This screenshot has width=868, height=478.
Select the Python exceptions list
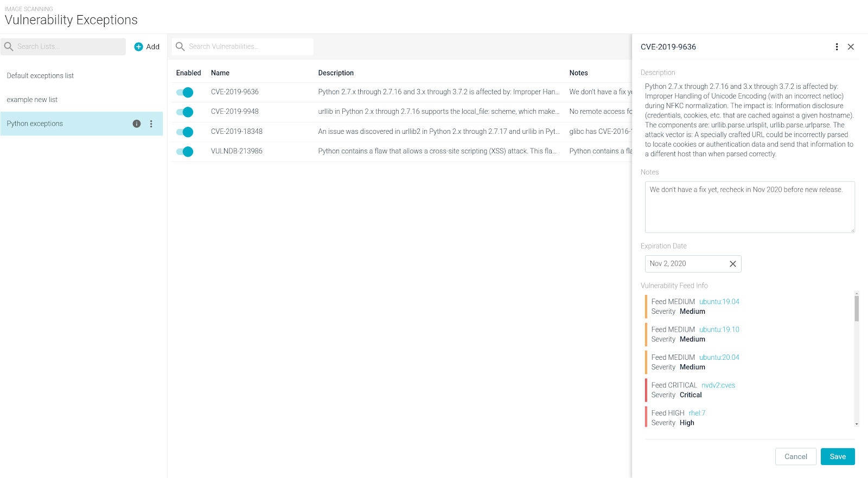(82, 124)
